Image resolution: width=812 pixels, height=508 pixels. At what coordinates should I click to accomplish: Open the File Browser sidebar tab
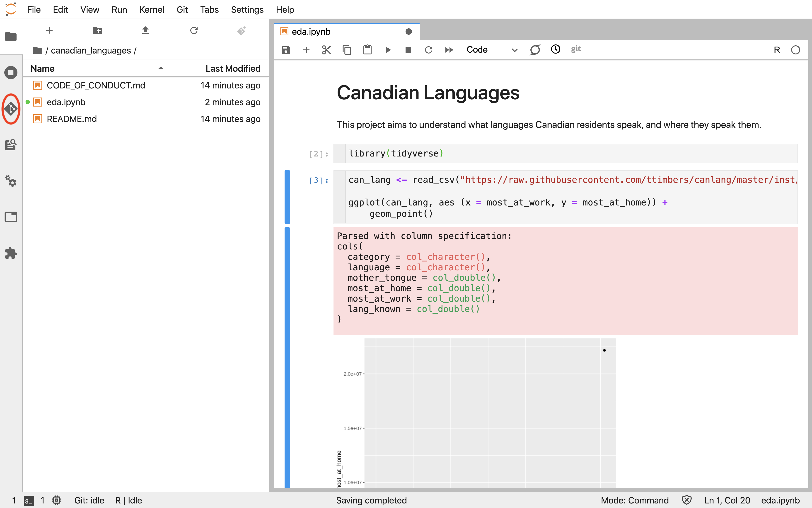11,36
